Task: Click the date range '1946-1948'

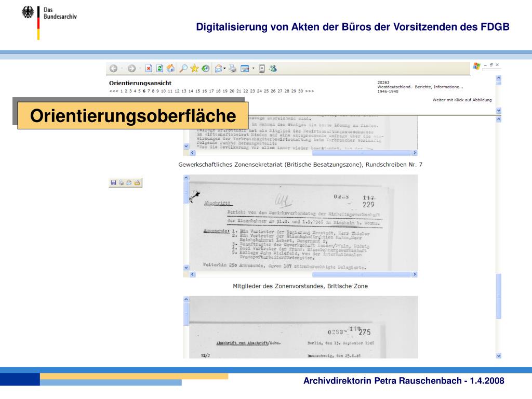Action: coord(388,91)
